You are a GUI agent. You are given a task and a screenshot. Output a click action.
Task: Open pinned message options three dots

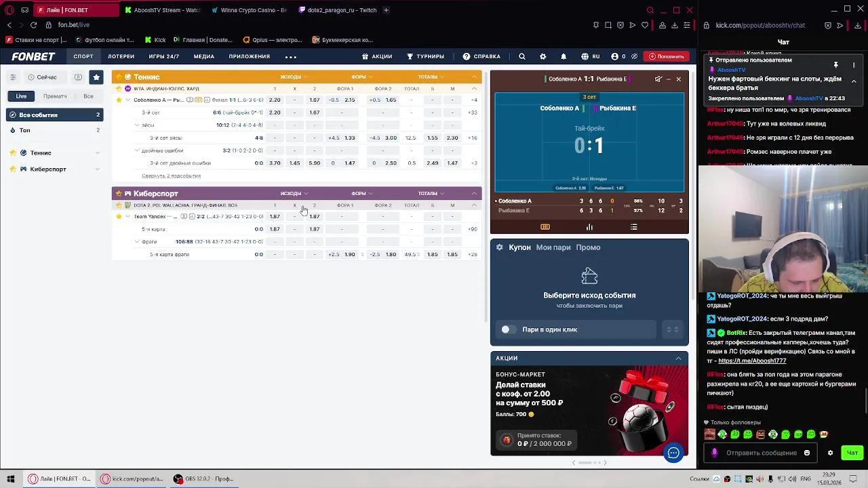pos(854,65)
